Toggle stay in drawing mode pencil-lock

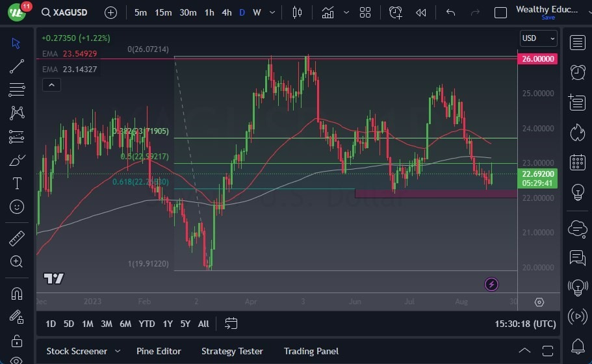[17, 317]
